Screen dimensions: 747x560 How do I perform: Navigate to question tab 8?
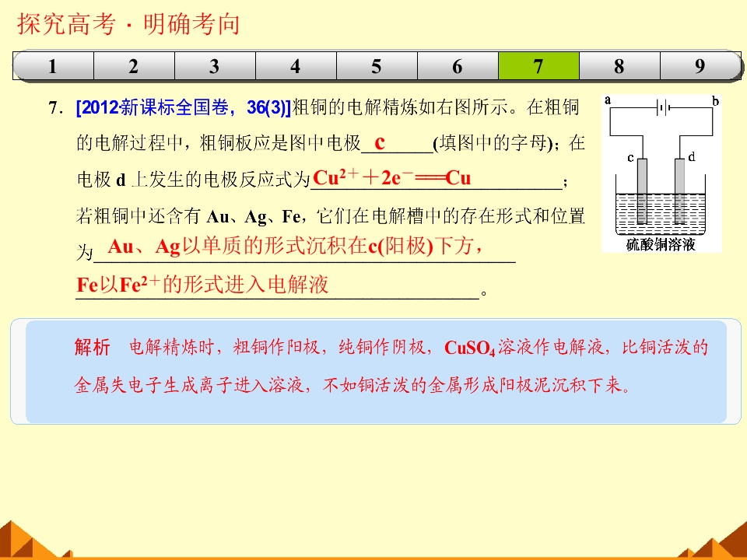pos(619,65)
